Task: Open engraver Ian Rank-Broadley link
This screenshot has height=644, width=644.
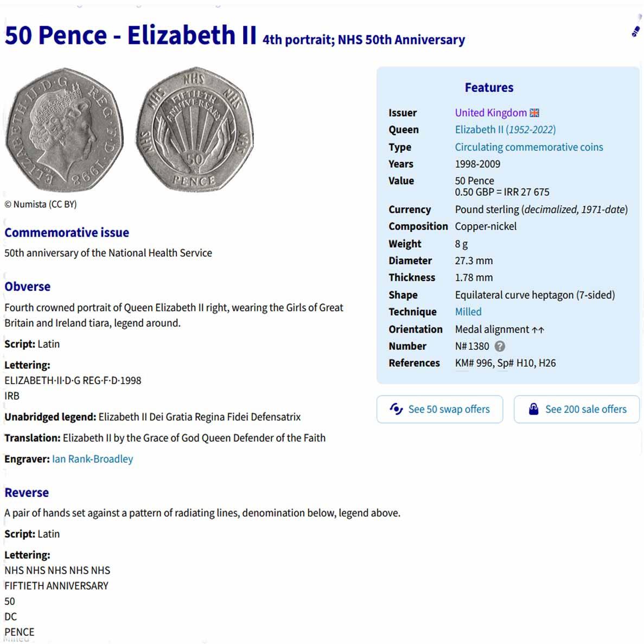Action: tap(92, 459)
